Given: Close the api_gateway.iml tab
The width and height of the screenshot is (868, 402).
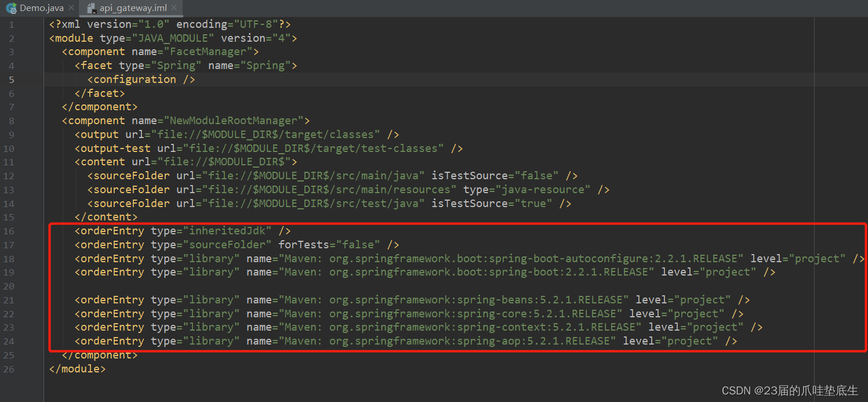Looking at the screenshot, I should point(173,8).
